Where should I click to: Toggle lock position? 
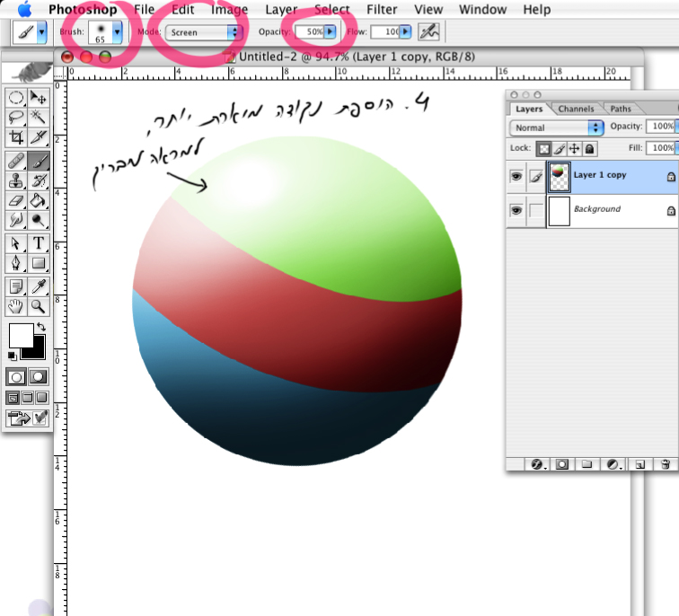pyautogui.click(x=574, y=149)
